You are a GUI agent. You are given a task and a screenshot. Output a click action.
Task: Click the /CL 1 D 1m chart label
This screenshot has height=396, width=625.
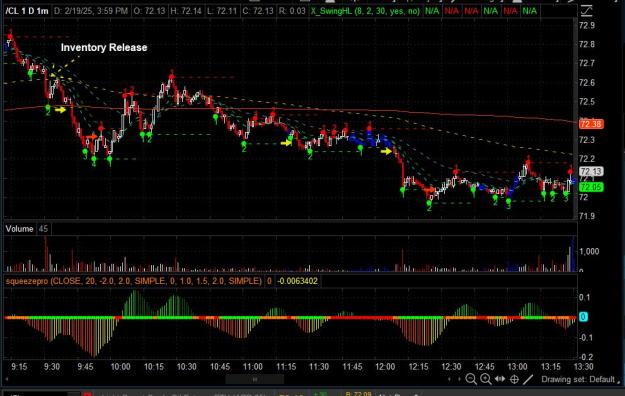coord(27,11)
